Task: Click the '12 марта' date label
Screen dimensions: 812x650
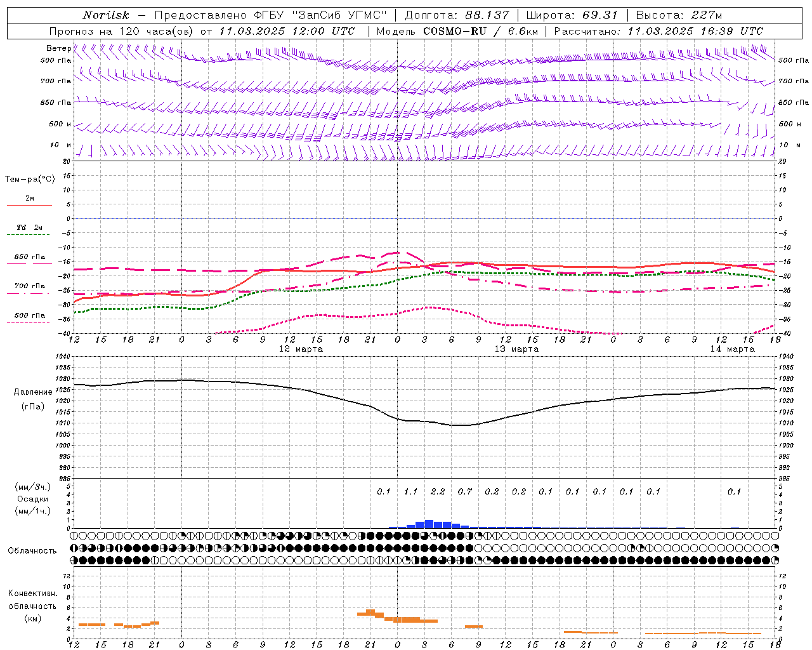Action: (301, 349)
